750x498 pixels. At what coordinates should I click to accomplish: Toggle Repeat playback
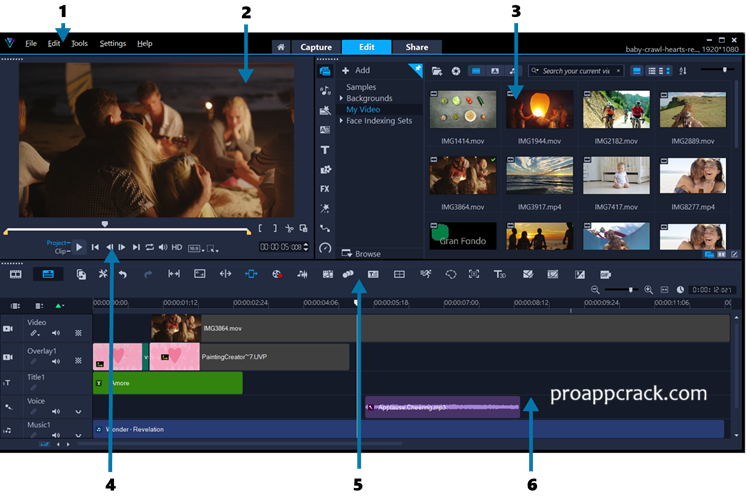click(150, 247)
